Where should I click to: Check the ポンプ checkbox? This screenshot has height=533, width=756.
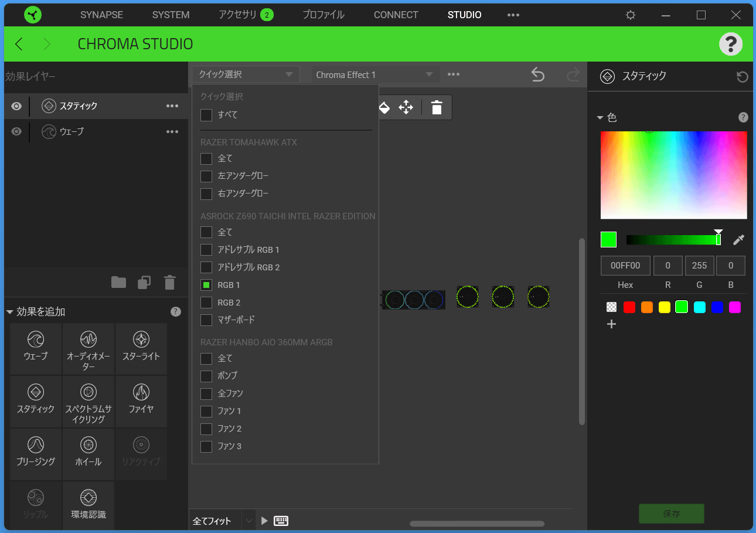(x=206, y=376)
